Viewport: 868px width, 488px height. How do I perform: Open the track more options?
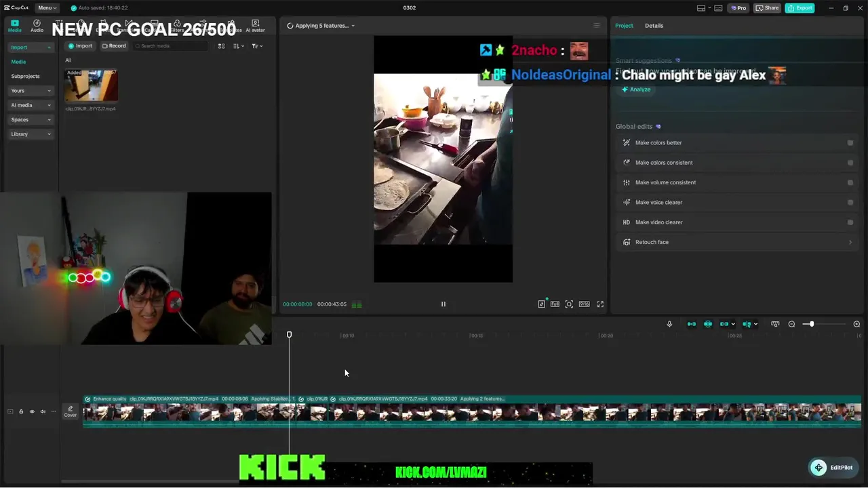54,411
